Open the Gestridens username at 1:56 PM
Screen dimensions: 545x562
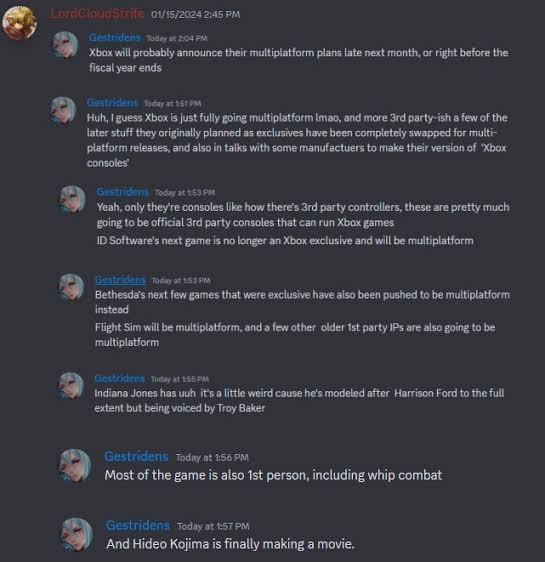click(x=136, y=457)
